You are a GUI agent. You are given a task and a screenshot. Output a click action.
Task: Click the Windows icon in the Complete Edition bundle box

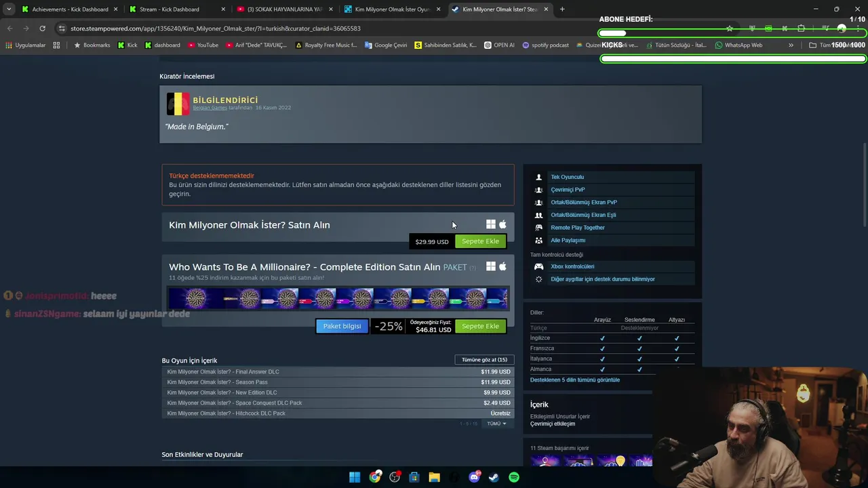pyautogui.click(x=490, y=266)
